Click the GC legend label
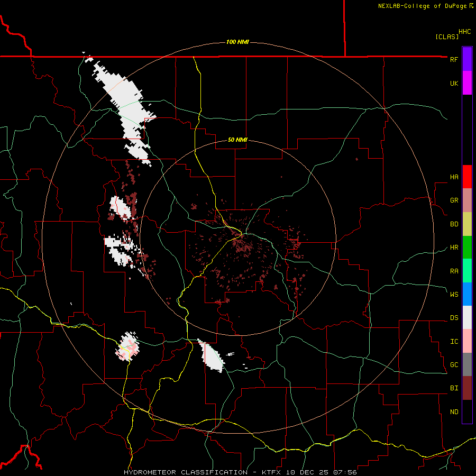Image resolution: width=476 pixels, height=476 pixels. tap(454, 364)
